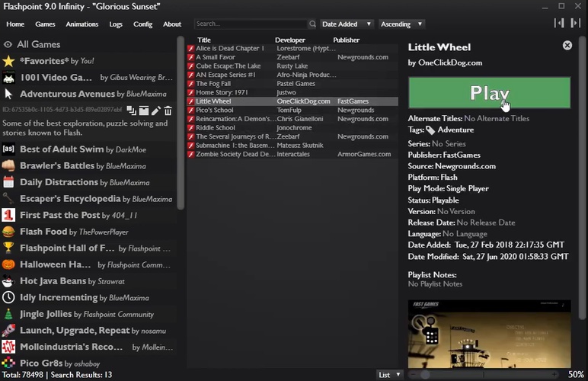The height and width of the screenshot is (381, 588).
Task: Open the Games tab
Action: point(45,24)
